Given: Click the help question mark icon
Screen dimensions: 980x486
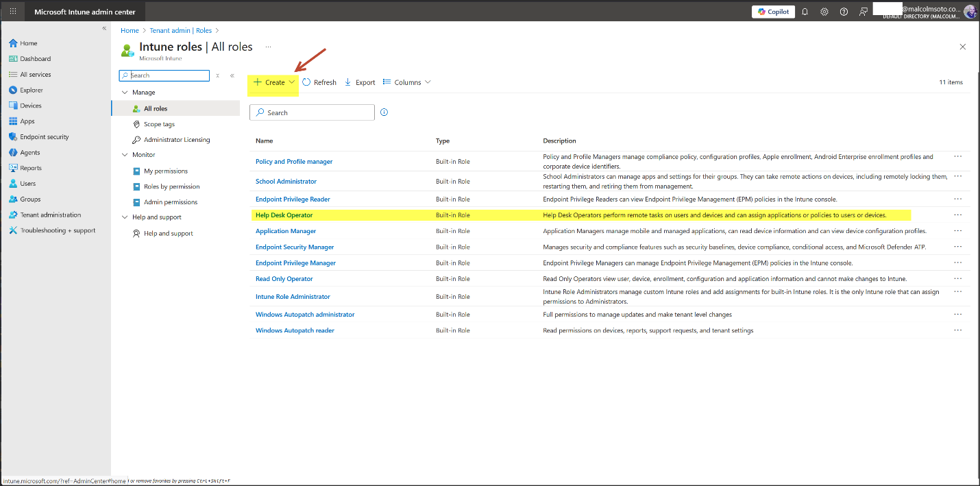Looking at the screenshot, I should click(844, 12).
